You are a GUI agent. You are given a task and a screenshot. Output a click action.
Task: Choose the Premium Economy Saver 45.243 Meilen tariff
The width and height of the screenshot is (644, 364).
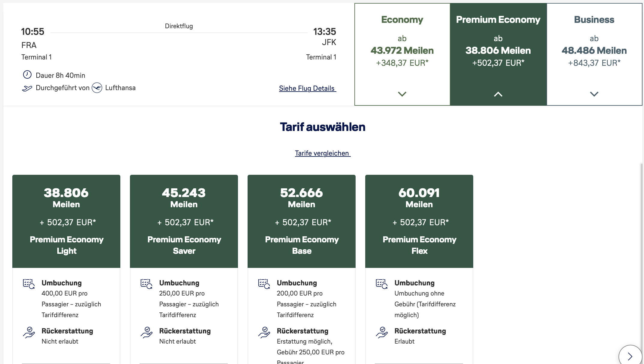(184, 221)
